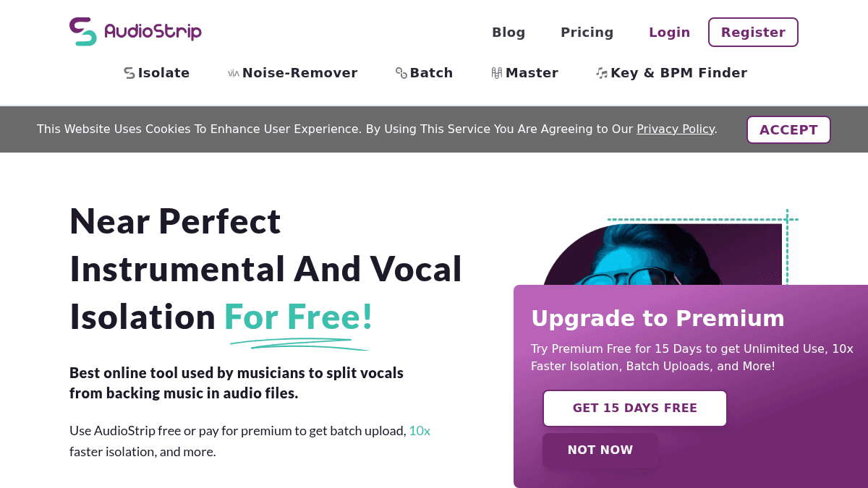Click the Noise-Remover waveform icon
Image resolution: width=868 pixels, height=488 pixels.
click(234, 73)
